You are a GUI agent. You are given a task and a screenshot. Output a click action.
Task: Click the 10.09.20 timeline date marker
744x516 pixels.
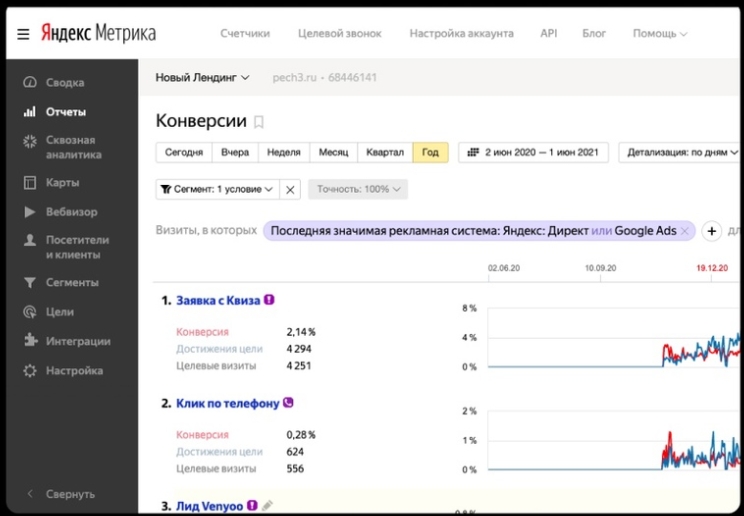point(600,268)
